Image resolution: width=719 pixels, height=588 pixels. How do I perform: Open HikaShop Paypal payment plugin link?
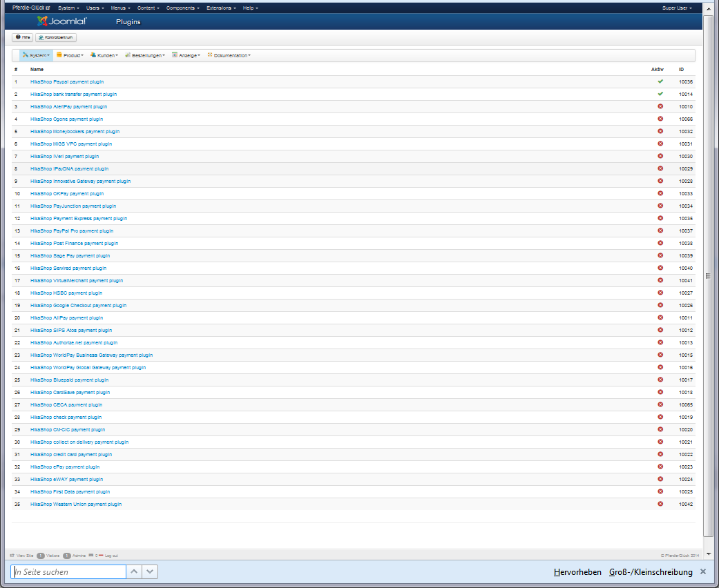67,81
